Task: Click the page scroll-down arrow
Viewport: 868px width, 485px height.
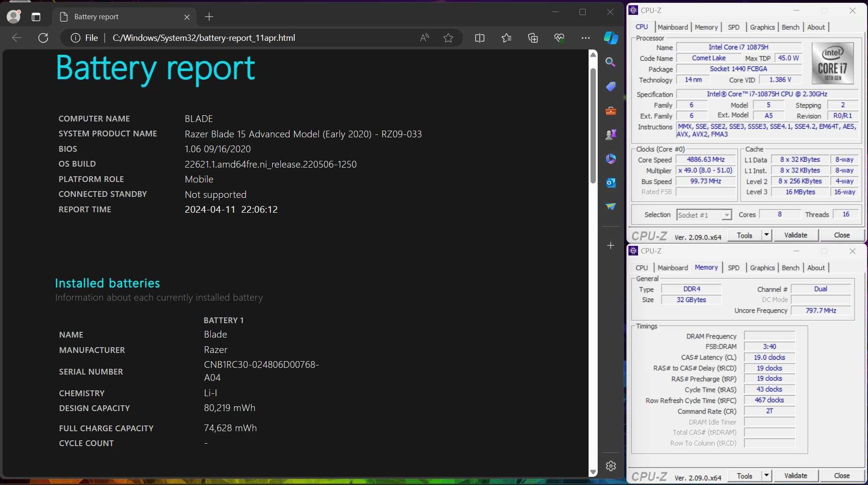Action: pos(593,473)
